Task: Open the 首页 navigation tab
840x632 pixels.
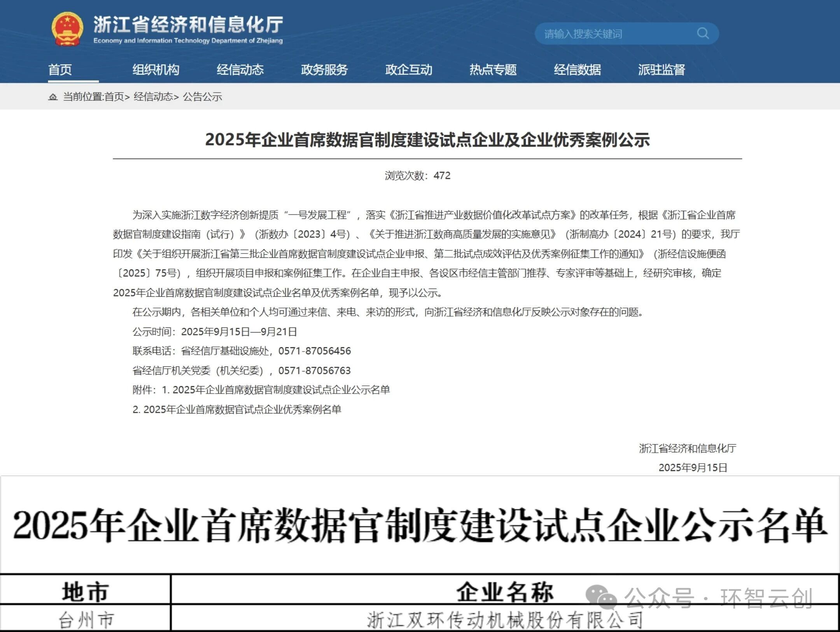Action: (x=60, y=70)
